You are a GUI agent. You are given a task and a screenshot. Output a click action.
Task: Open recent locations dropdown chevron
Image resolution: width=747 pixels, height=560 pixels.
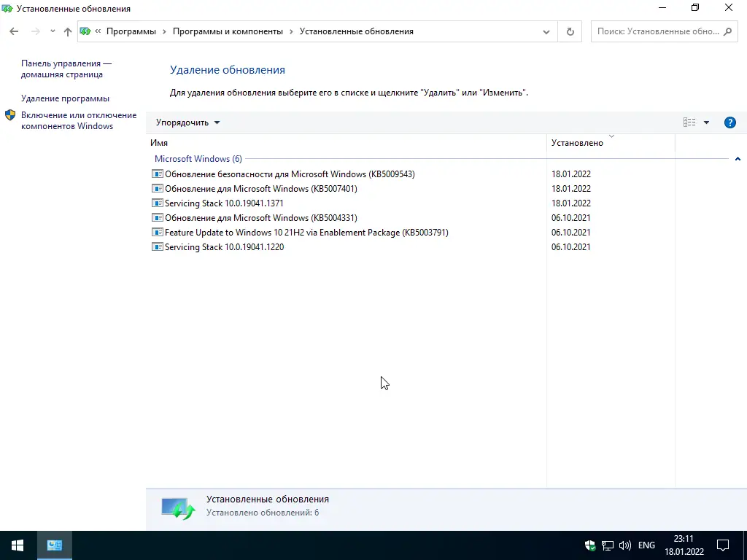click(53, 31)
